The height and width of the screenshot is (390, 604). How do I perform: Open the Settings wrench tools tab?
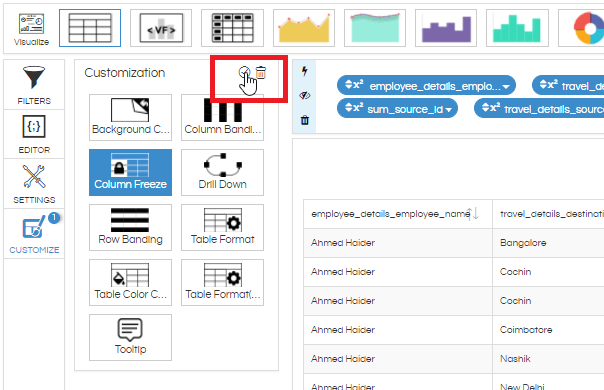click(x=34, y=184)
